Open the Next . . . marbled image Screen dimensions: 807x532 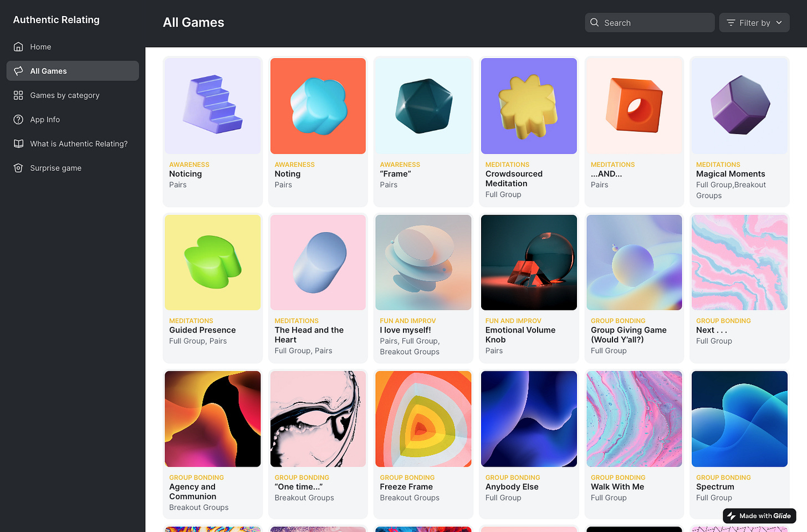pyautogui.click(x=739, y=263)
